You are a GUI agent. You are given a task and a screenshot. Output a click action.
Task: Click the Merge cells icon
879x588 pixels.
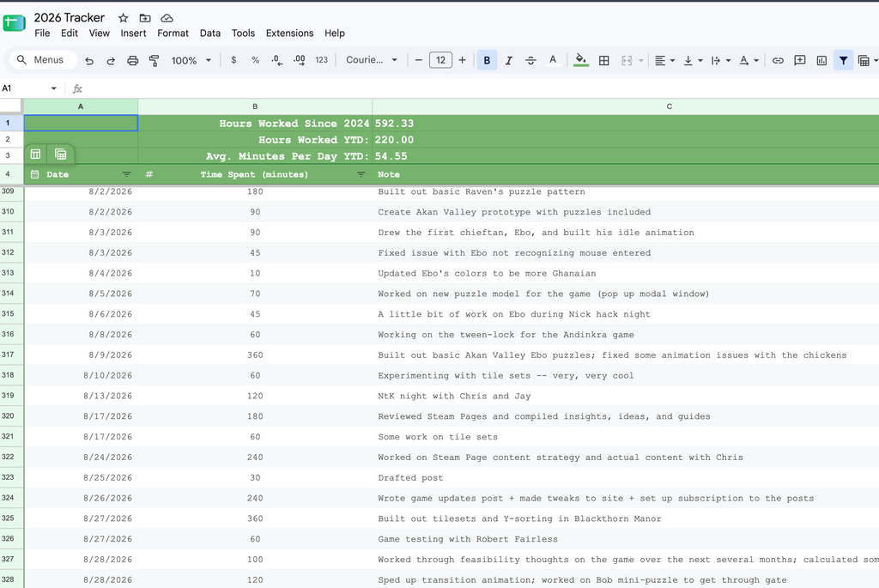click(x=627, y=61)
